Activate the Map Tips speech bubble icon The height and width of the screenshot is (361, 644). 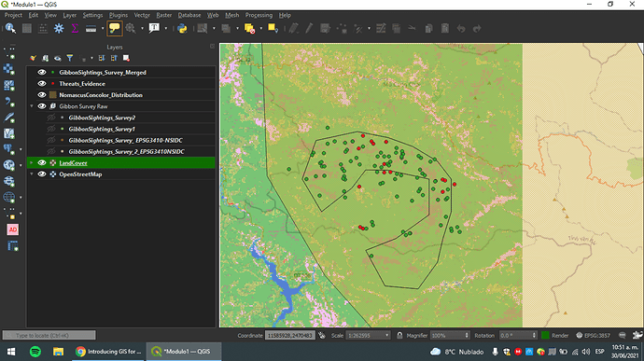(114, 28)
